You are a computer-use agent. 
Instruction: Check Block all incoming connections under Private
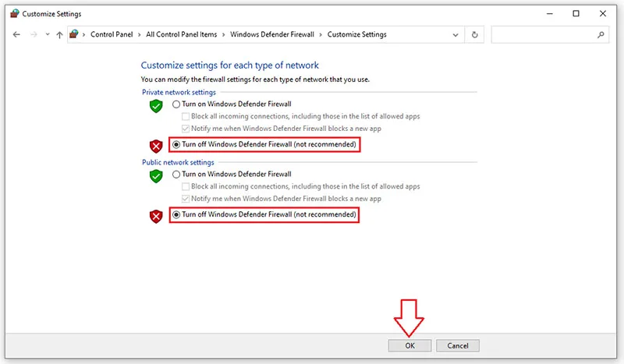pyautogui.click(x=186, y=117)
